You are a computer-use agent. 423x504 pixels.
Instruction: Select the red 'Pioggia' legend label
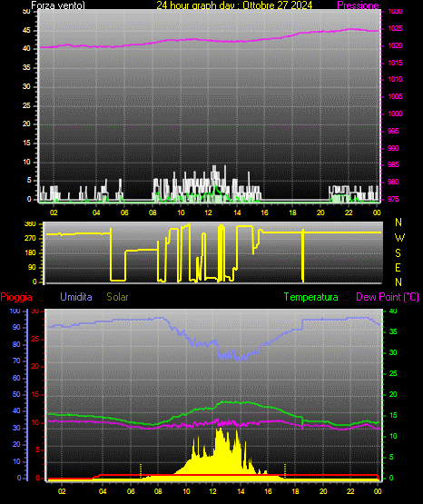pos(16,297)
